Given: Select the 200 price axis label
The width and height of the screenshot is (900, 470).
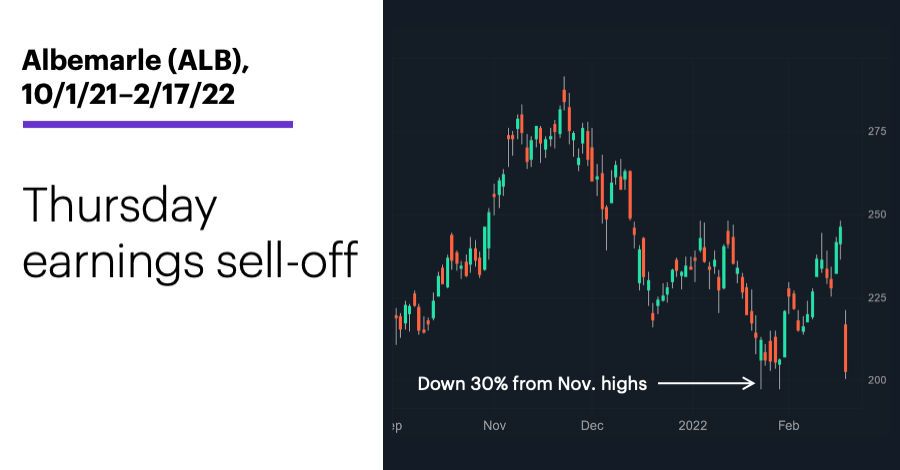Looking at the screenshot, I should [876, 380].
